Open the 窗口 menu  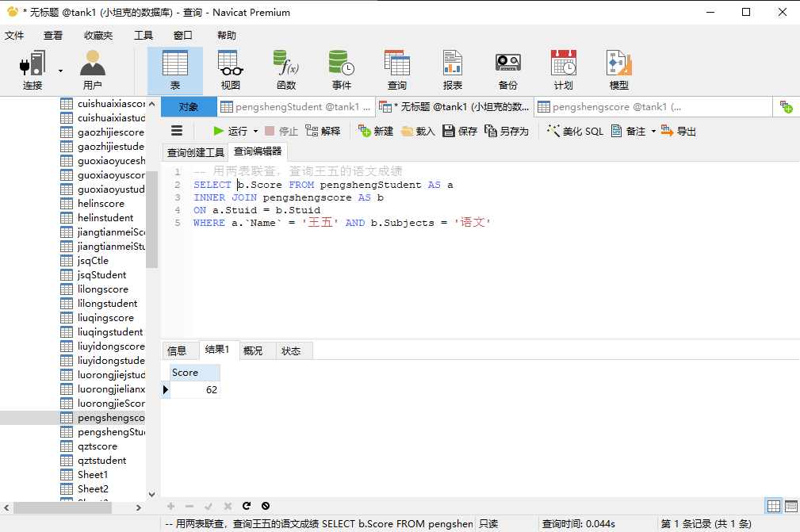(183, 35)
